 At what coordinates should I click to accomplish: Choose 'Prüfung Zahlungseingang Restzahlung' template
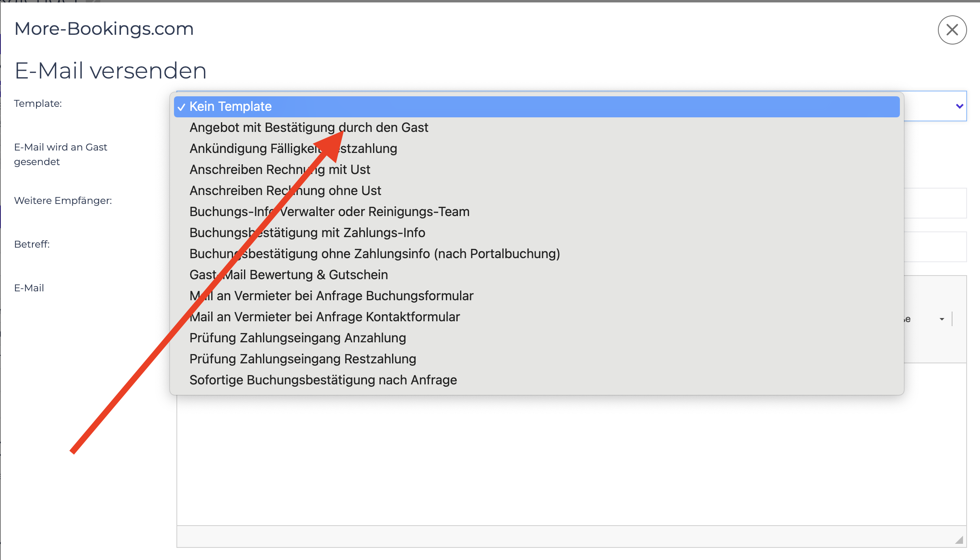pyautogui.click(x=537, y=359)
